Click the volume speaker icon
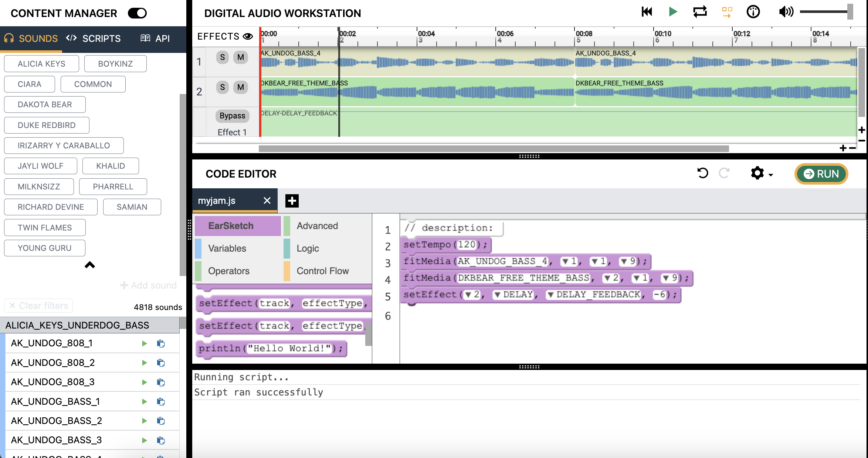 point(786,12)
